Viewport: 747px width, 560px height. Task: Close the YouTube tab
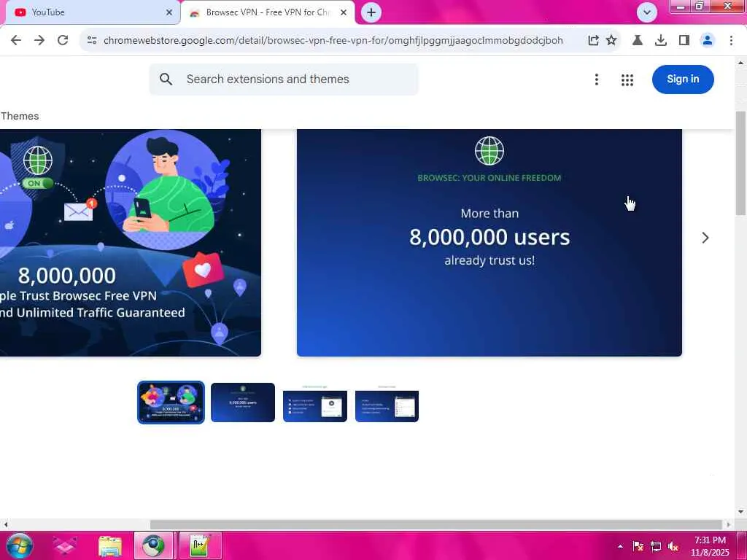pos(169,12)
